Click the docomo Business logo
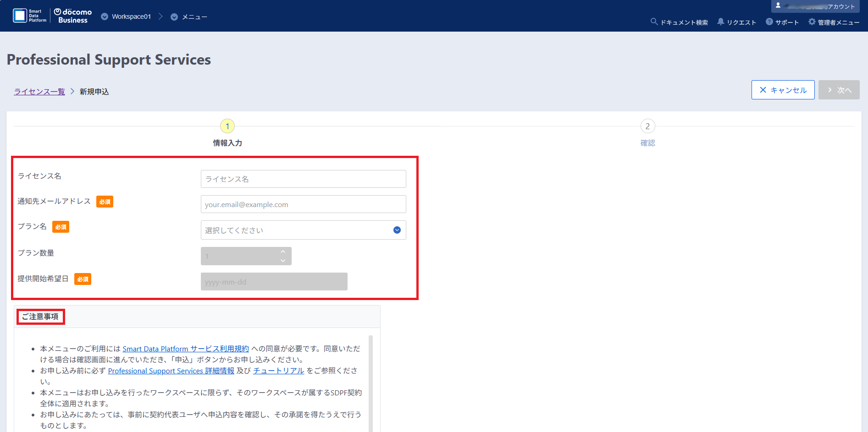This screenshot has width=868, height=432. (x=73, y=16)
